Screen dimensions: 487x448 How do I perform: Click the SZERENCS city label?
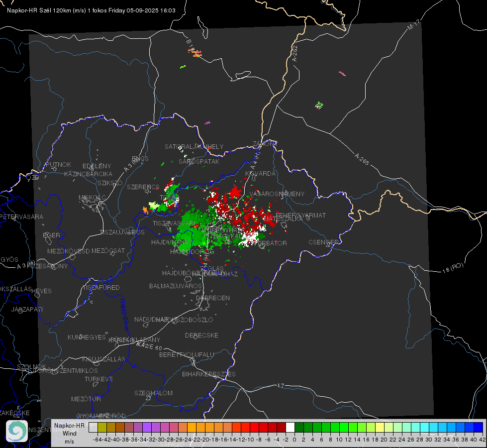(x=143, y=187)
